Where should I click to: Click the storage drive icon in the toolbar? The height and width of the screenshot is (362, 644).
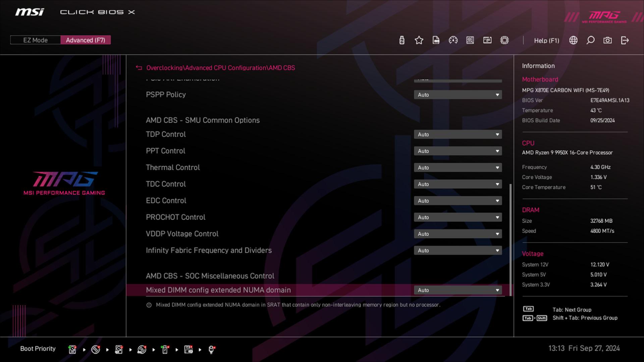point(470,40)
